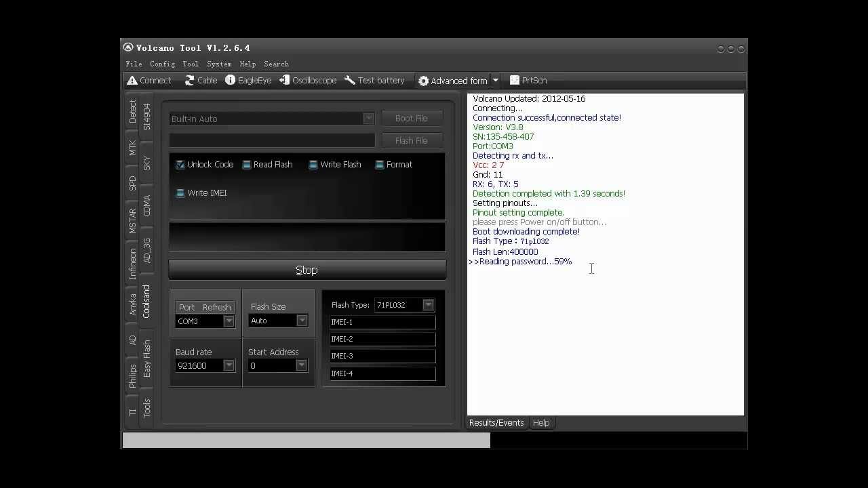
Task: Select the TI side tab
Action: click(x=132, y=412)
